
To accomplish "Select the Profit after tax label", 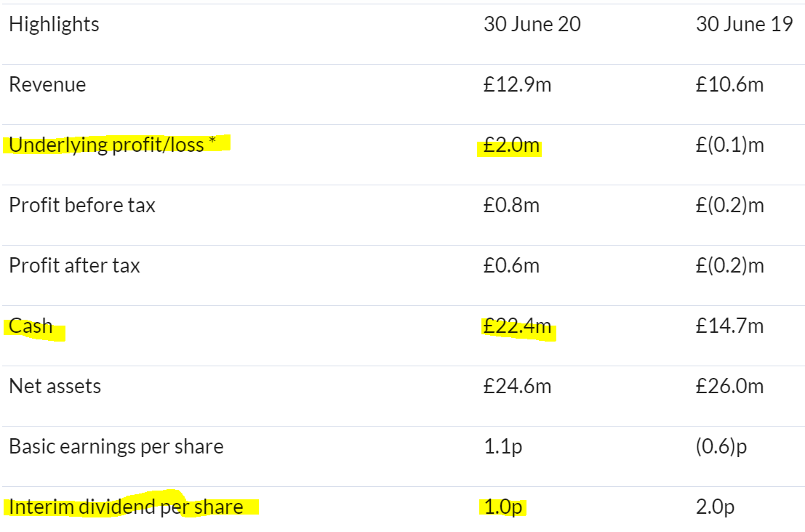I will click(74, 266).
